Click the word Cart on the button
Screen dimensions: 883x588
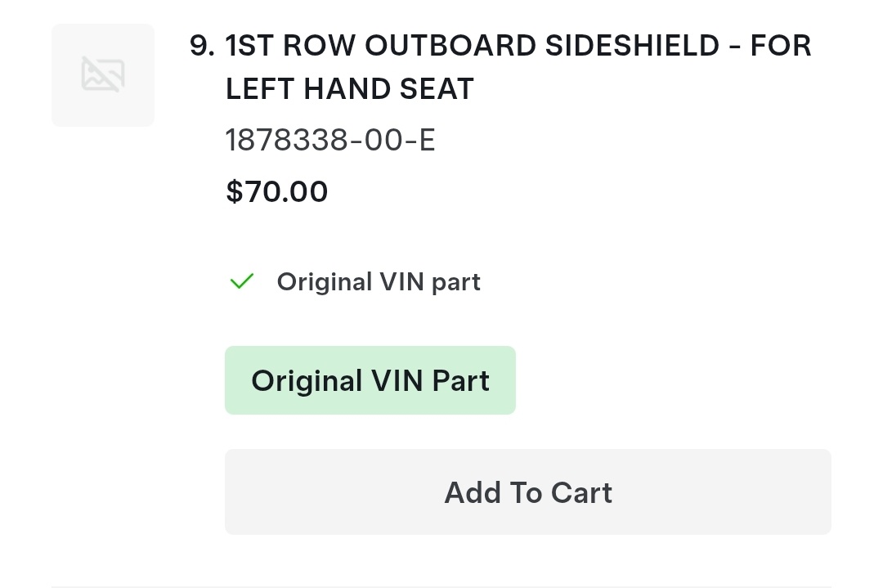[x=581, y=492]
